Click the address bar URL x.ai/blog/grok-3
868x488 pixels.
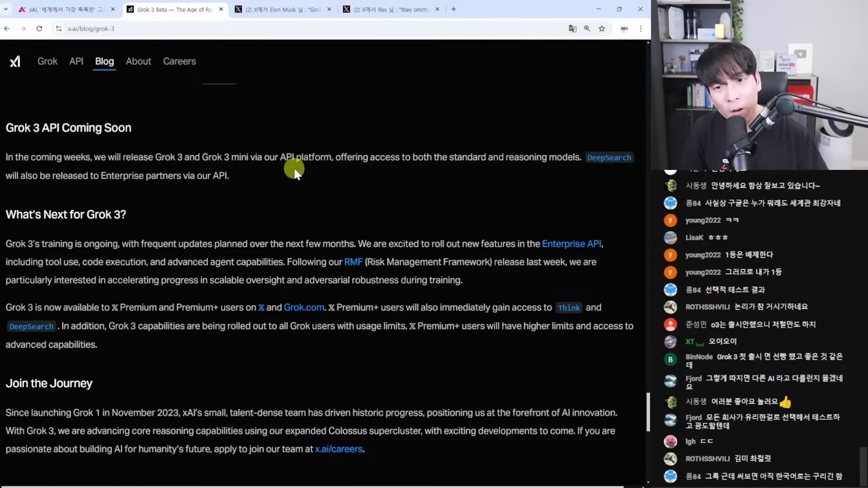(x=91, y=28)
